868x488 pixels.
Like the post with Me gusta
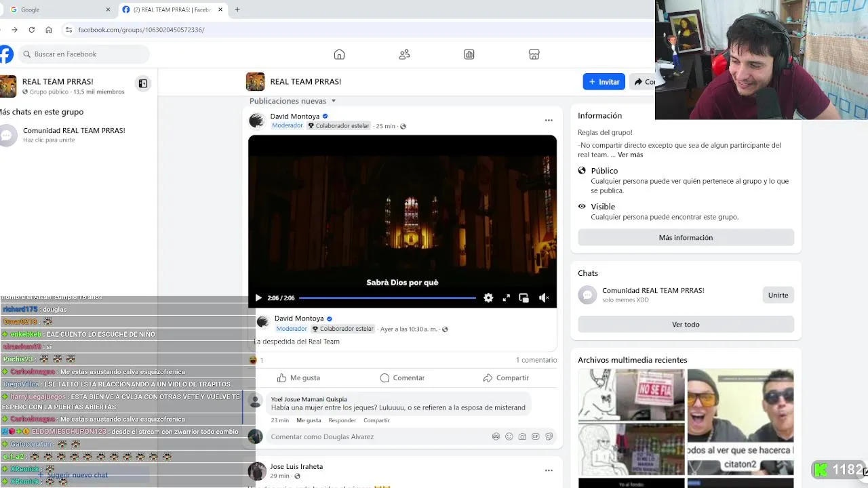pyautogui.click(x=298, y=378)
